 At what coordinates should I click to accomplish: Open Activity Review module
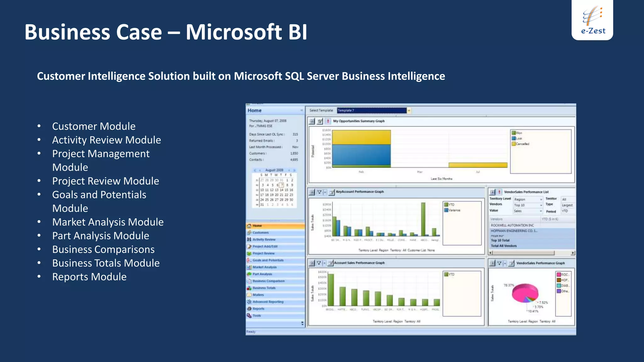(275, 239)
